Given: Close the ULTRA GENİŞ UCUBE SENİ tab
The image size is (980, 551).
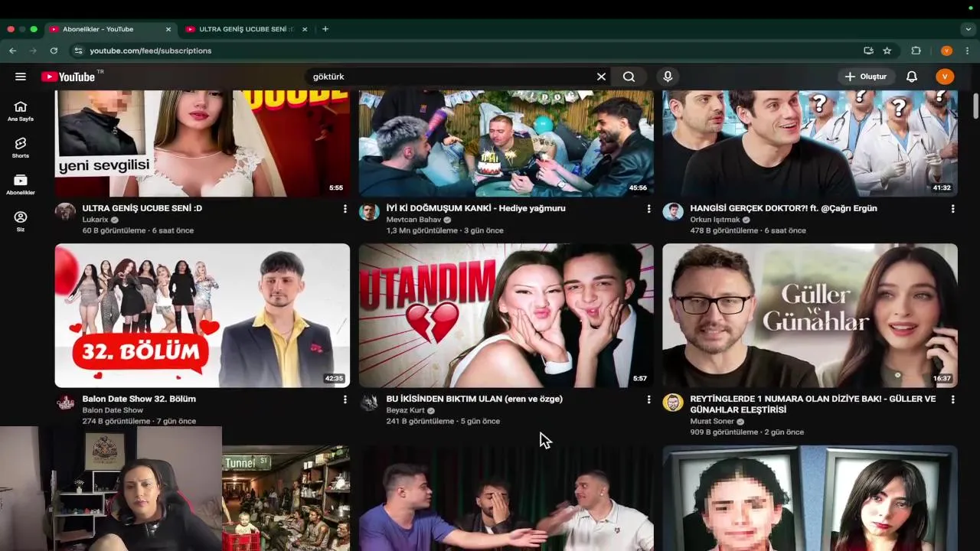Looking at the screenshot, I should click(x=305, y=29).
